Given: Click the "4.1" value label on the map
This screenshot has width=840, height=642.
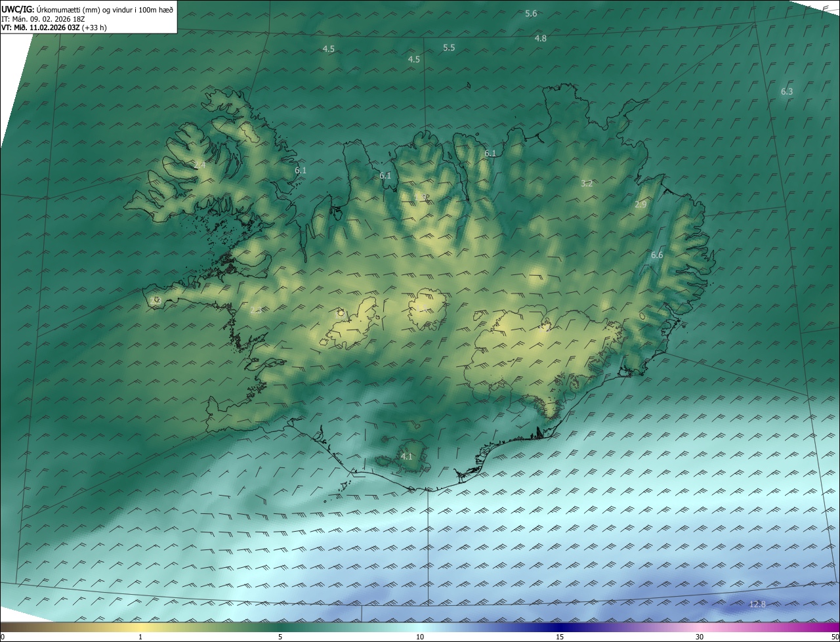Looking at the screenshot, I should tap(406, 457).
